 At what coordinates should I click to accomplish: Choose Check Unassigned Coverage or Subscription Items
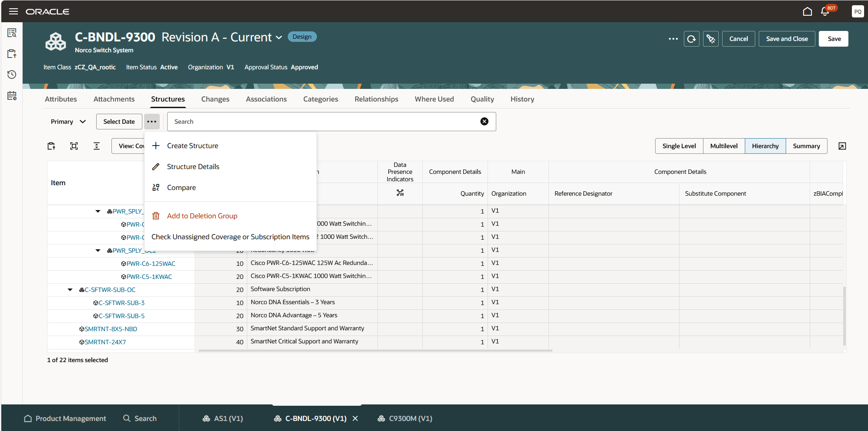[230, 237]
